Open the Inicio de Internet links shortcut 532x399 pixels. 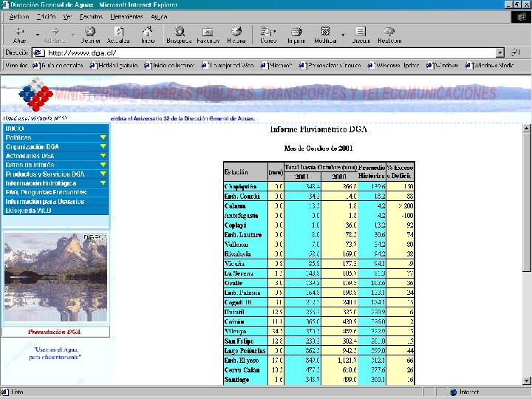tap(169, 65)
